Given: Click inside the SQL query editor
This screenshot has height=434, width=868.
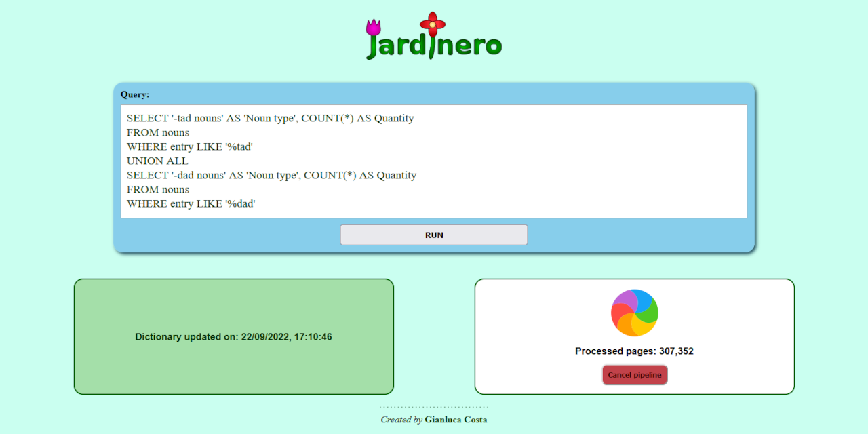Looking at the screenshot, I should (433, 161).
